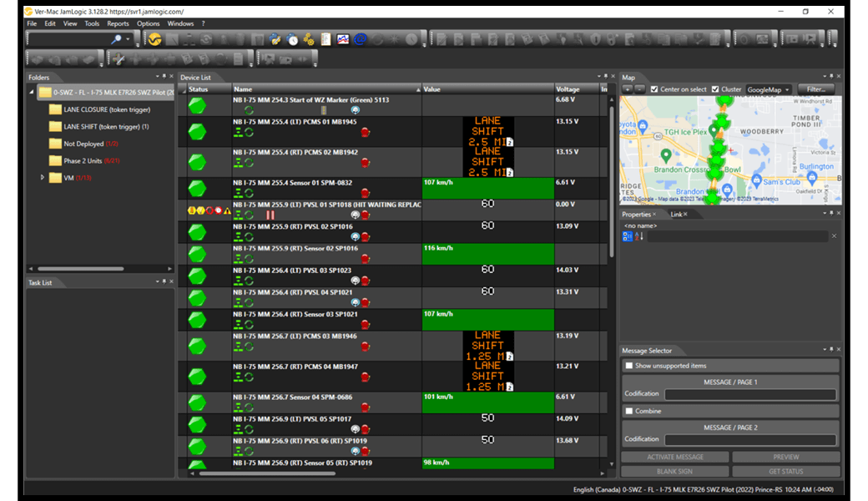Open the scheduler clock toolbar icon

(292, 39)
